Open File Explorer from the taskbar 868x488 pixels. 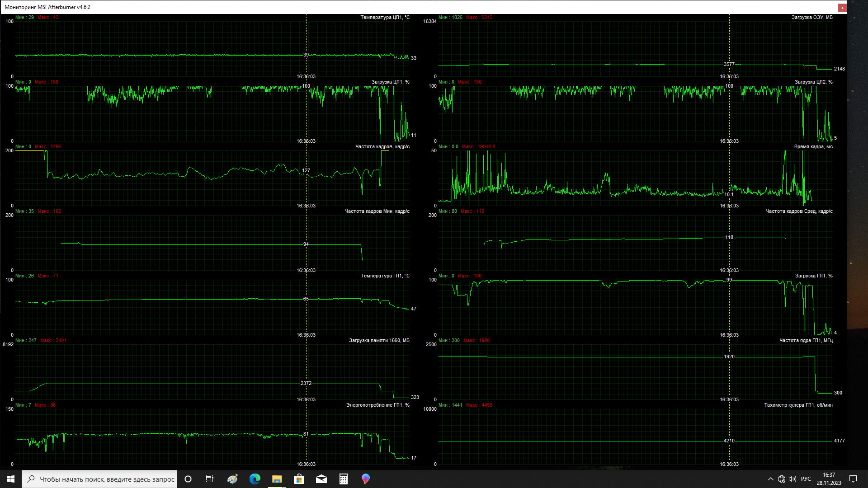coord(277,479)
